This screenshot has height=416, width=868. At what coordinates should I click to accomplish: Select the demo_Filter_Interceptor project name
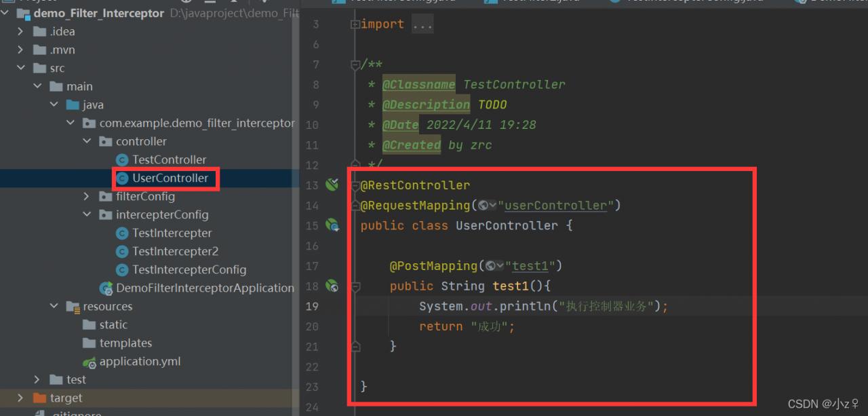[99, 14]
